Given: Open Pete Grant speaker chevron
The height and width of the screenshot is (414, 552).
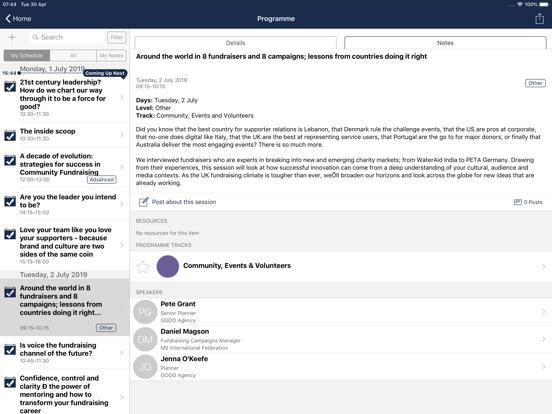Looking at the screenshot, I should tap(544, 312).
